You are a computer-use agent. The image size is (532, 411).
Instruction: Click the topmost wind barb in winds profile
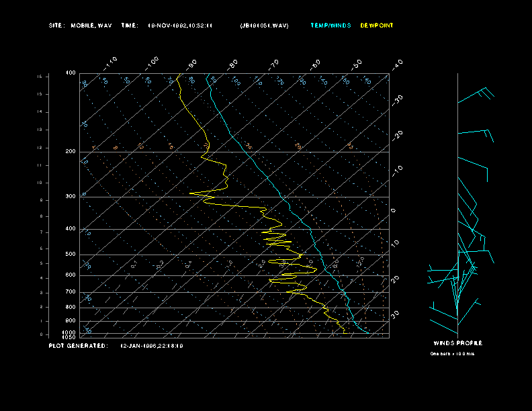coord(477,95)
